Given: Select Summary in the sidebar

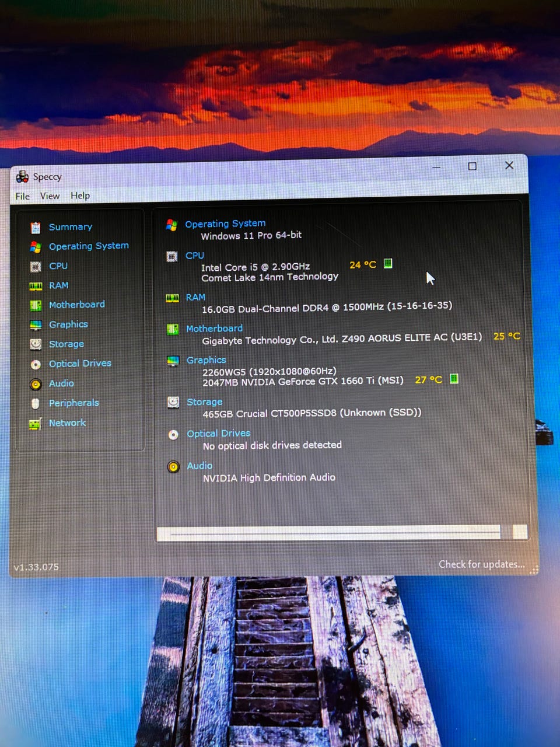Looking at the screenshot, I should [71, 227].
